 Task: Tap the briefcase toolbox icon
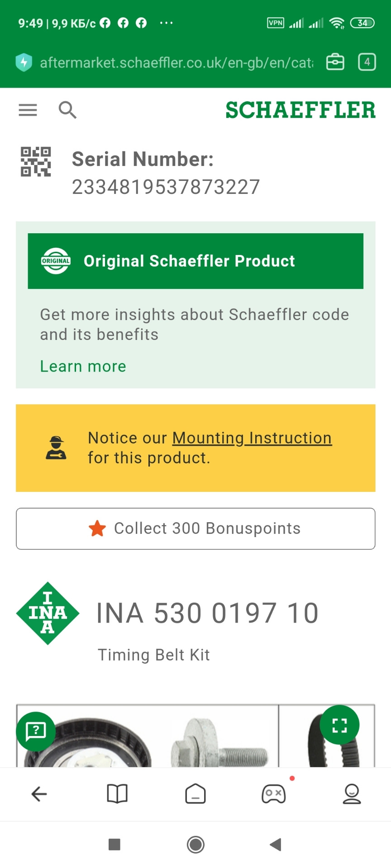click(x=335, y=62)
